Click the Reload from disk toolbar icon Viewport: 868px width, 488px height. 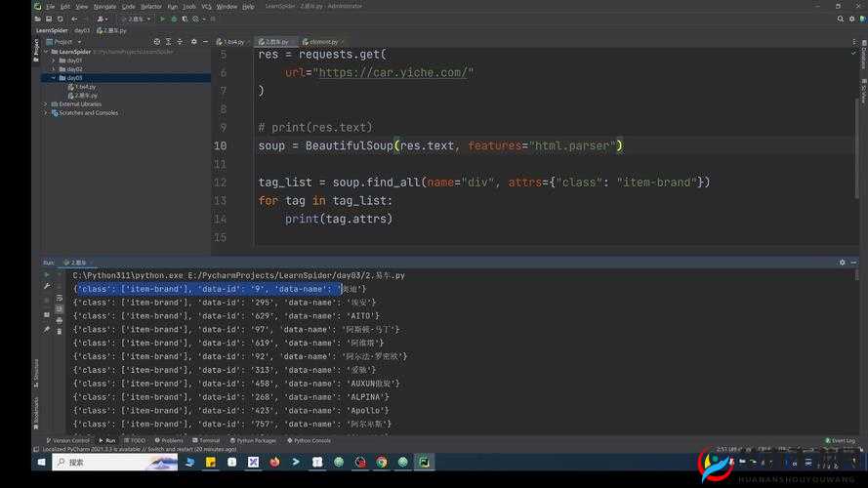click(61, 19)
